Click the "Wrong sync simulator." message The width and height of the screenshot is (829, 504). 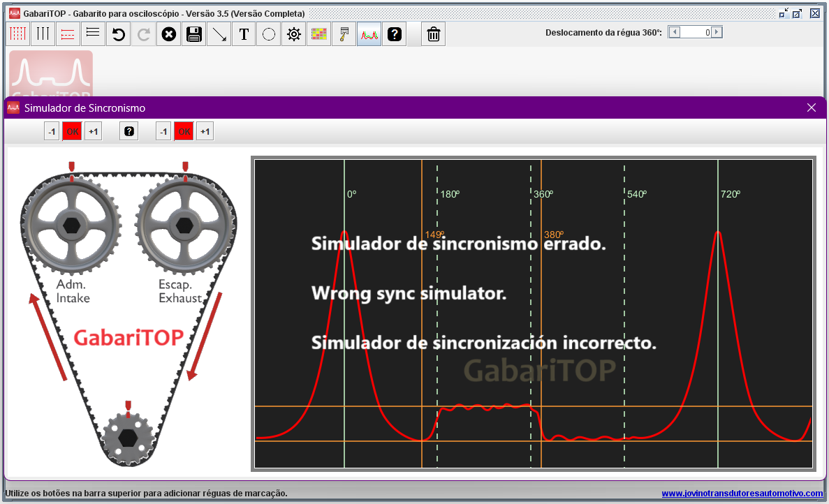point(409,293)
